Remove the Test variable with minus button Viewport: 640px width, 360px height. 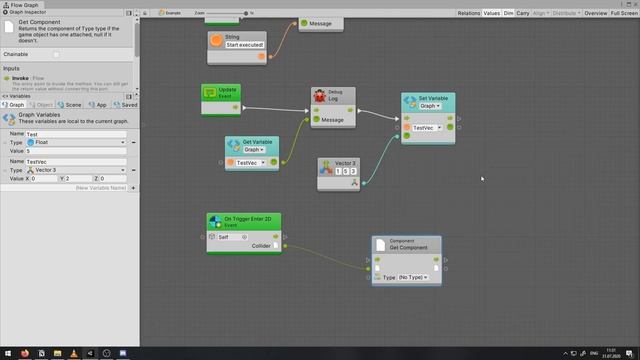(133, 142)
